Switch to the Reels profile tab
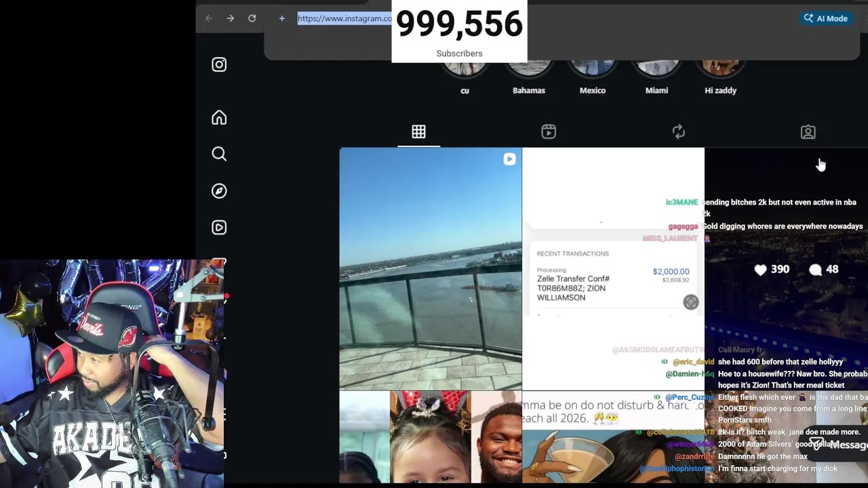This screenshot has height=488, width=868. click(x=549, y=132)
